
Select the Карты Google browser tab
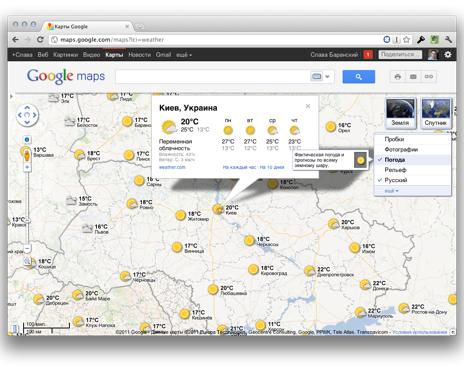tap(87, 26)
